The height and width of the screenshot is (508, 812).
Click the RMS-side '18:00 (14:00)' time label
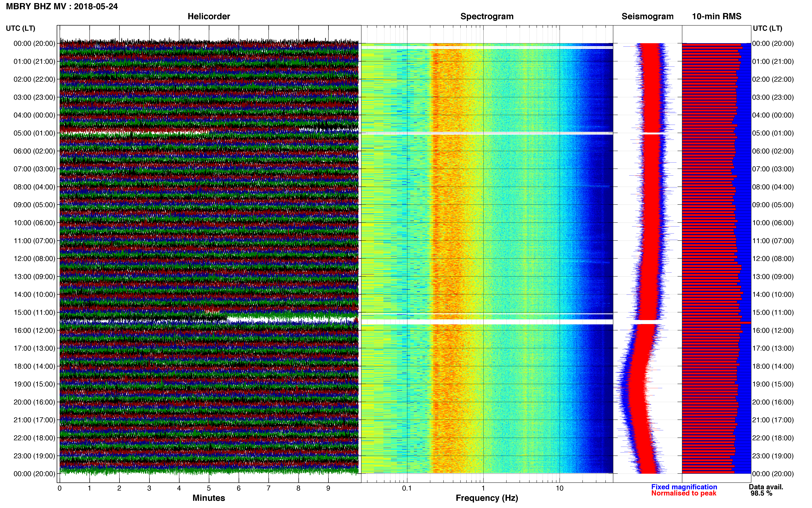pyautogui.click(x=773, y=366)
